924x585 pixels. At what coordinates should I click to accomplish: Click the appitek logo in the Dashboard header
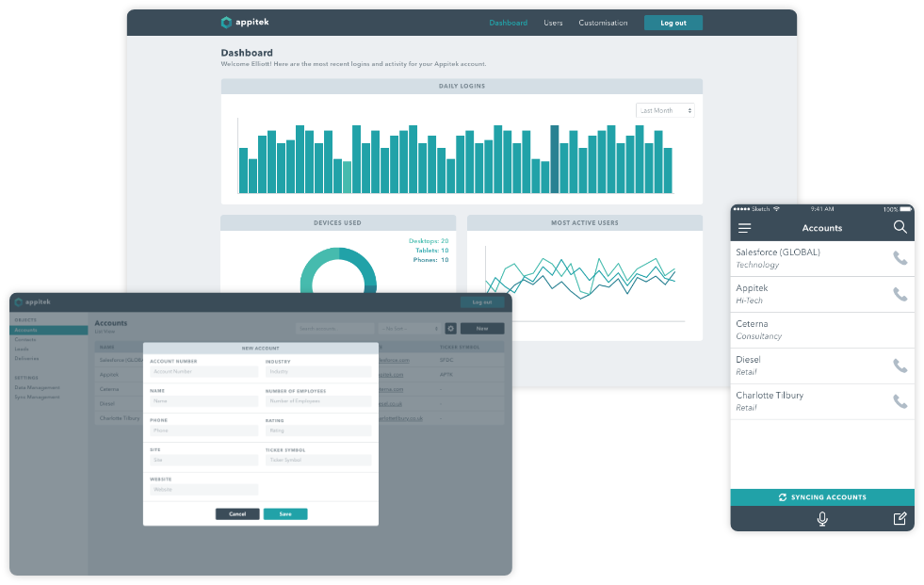[245, 23]
